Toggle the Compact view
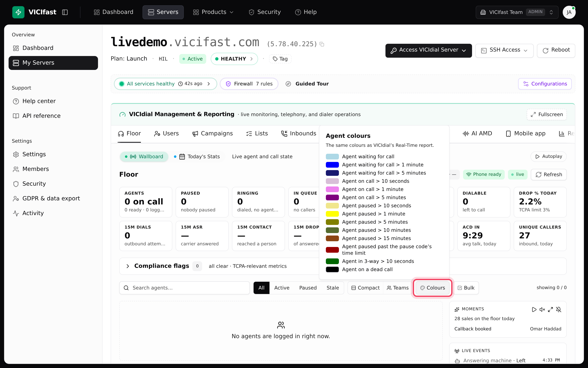 pos(365,288)
